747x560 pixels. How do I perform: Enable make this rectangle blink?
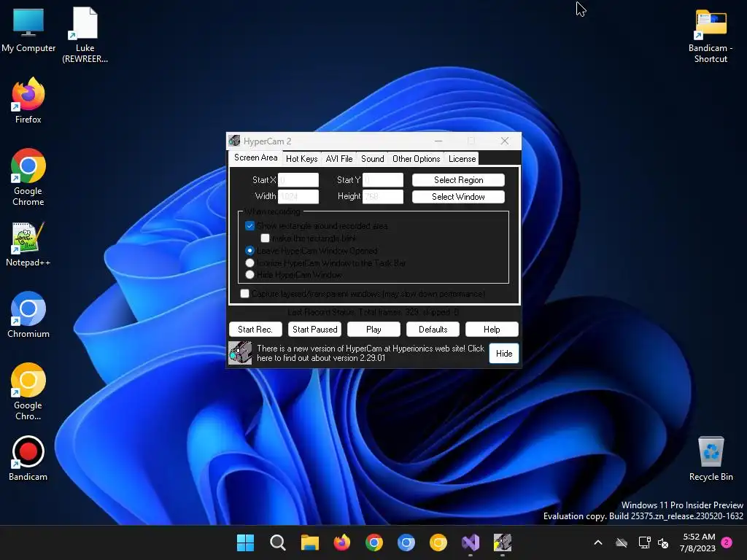(x=266, y=238)
